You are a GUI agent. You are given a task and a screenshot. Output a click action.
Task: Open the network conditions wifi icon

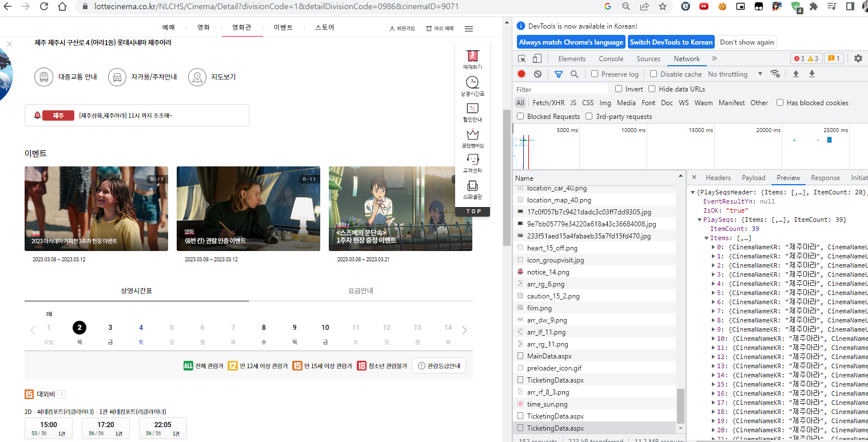[775, 74]
